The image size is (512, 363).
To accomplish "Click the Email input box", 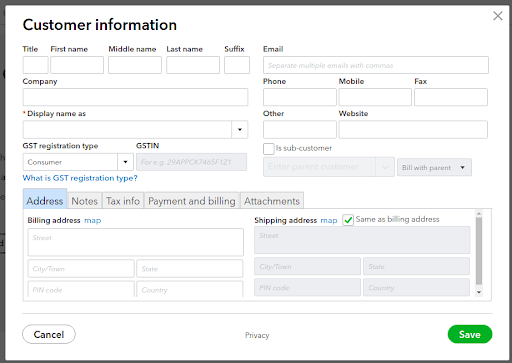I will click(376, 65).
